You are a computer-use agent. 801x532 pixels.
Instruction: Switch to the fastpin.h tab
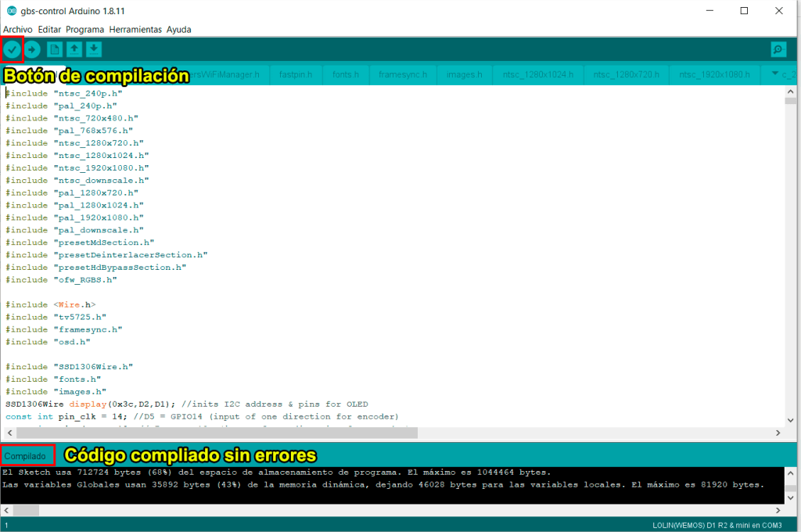296,74
